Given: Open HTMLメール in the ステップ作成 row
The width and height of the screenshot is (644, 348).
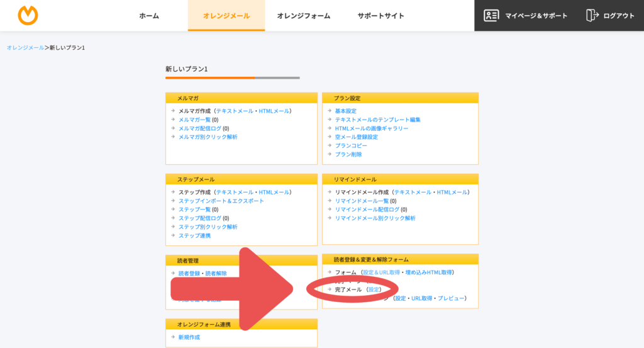Looking at the screenshot, I should click(274, 193).
